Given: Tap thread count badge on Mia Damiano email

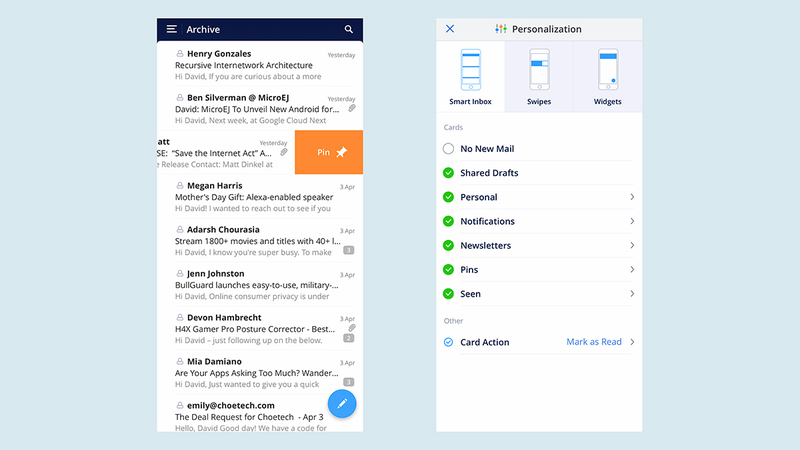Looking at the screenshot, I should 348,382.
